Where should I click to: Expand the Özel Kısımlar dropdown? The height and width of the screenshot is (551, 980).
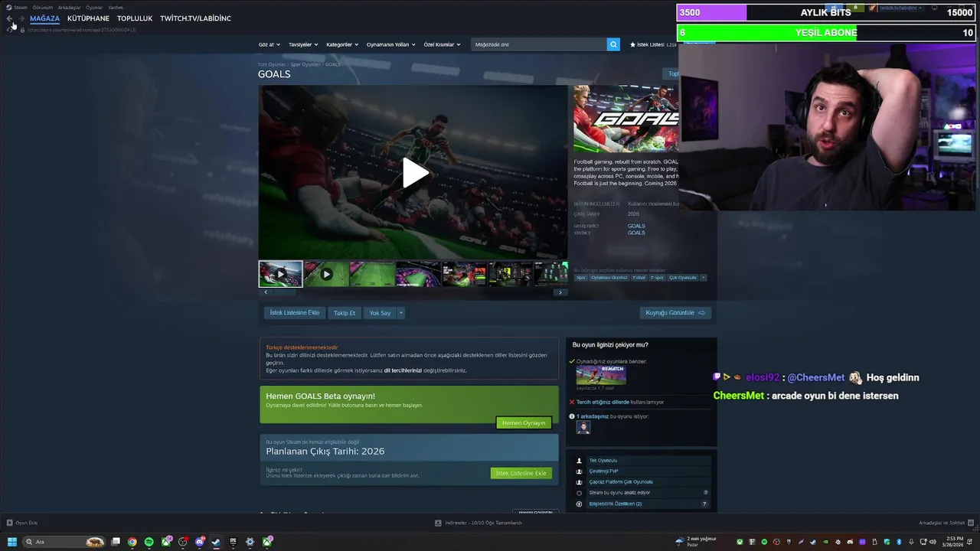(x=442, y=44)
